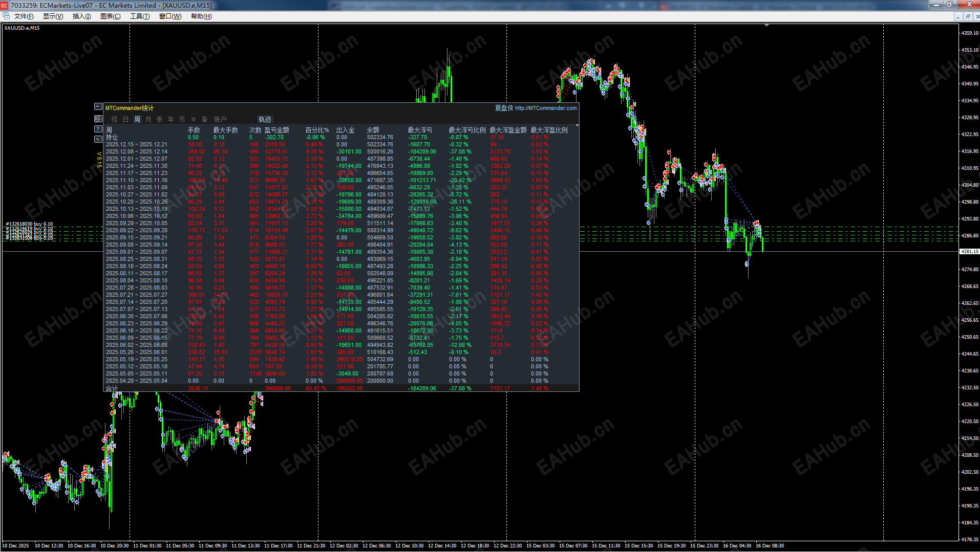Click the MTCommander统计 panel title
This screenshot has width=980, height=552.
coord(130,108)
